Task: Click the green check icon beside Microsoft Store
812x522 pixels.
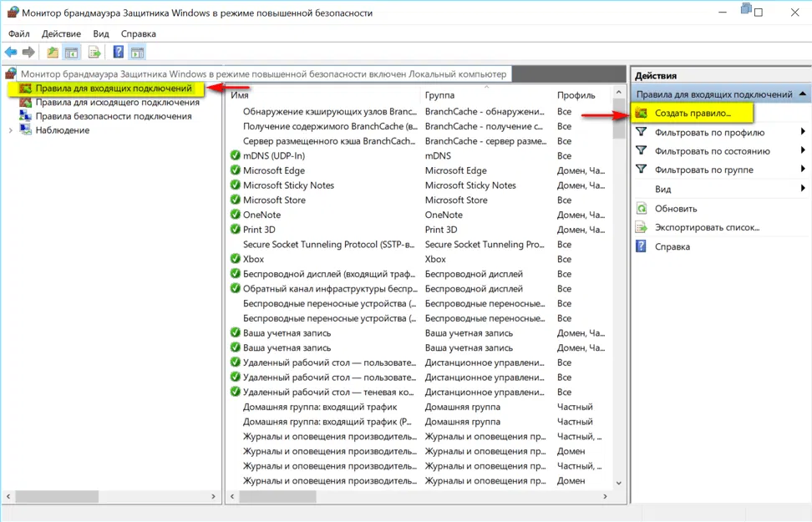Action: pyautogui.click(x=235, y=200)
